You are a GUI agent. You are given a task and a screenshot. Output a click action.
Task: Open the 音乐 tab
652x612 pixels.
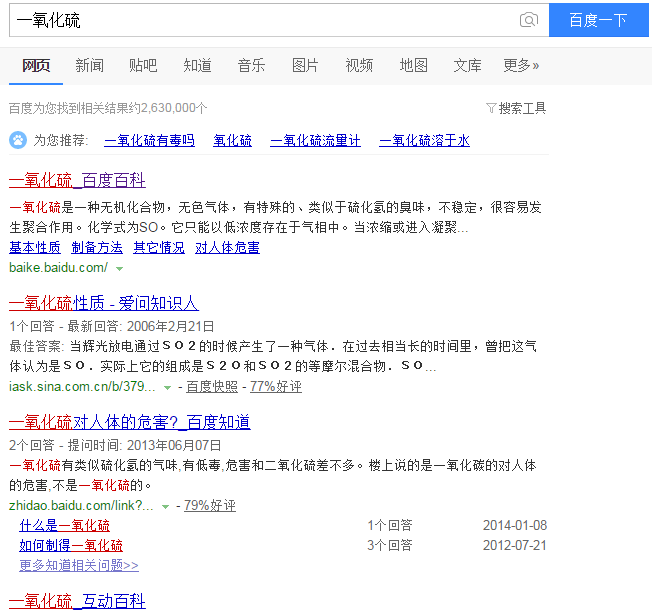251,65
